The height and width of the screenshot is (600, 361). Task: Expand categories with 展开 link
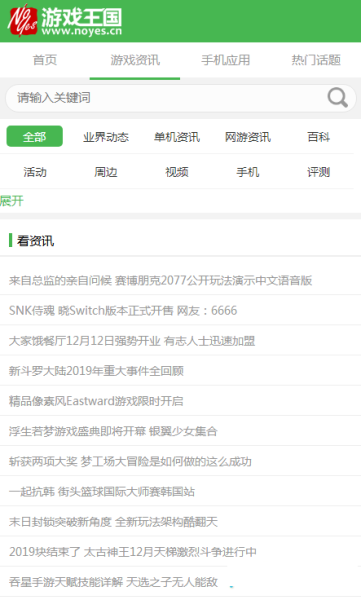[x=12, y=201]
